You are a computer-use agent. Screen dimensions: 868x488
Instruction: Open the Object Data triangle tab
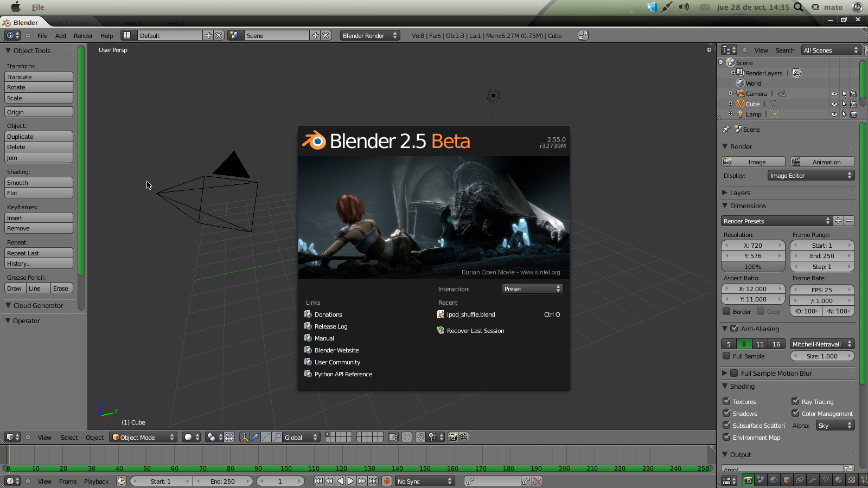(826, 480)
